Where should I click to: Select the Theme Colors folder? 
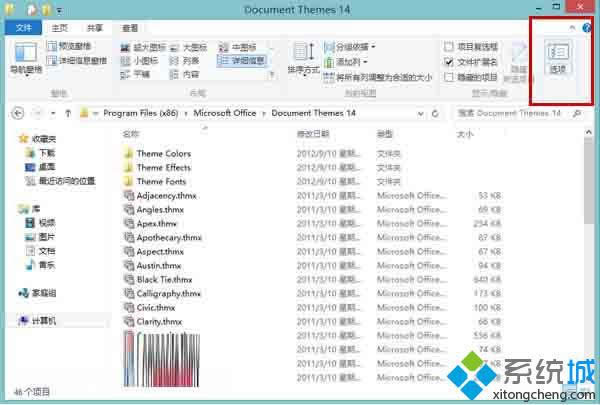click(x=158, y=154)
